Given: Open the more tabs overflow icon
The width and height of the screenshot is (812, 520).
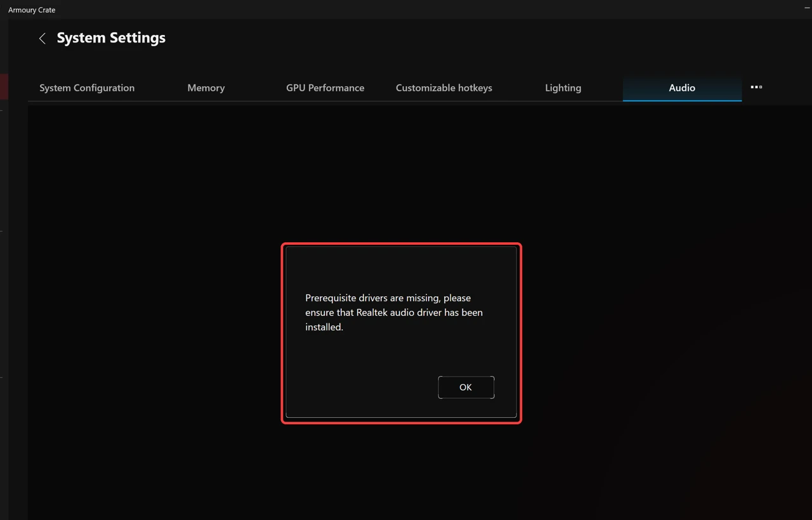Looking at the screenshot, I should 756,87.
